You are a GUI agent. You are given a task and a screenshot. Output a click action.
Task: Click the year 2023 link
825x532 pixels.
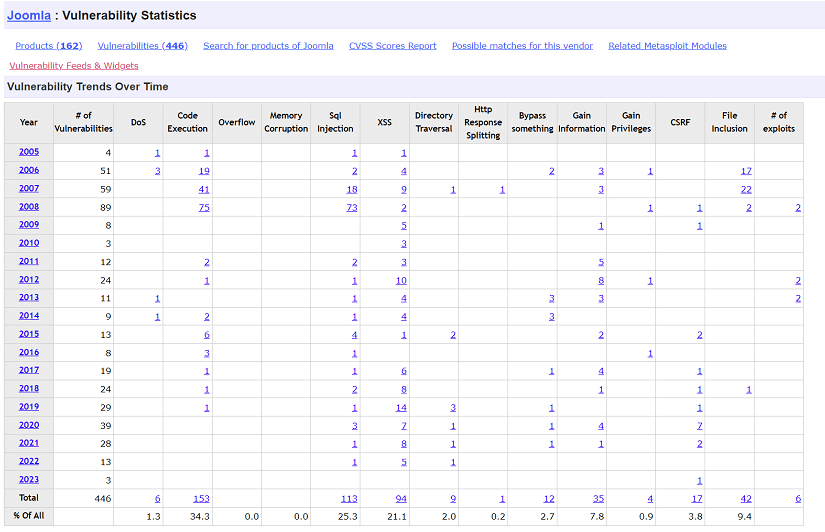point(29,480)
